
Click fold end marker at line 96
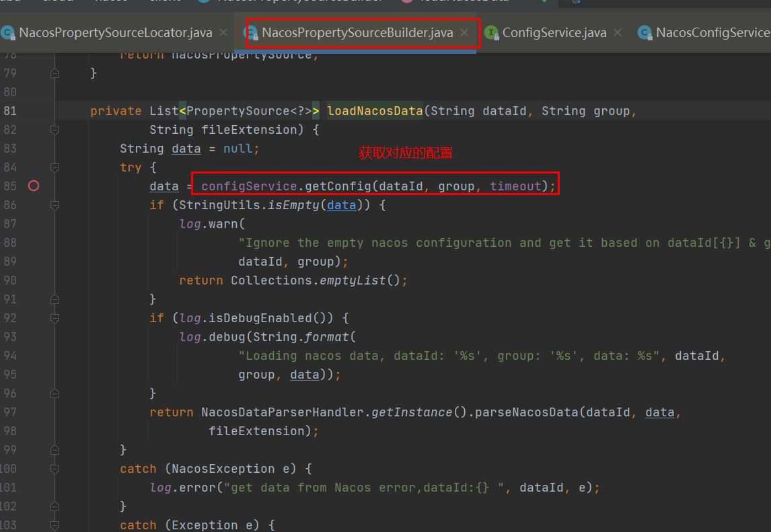[54, 393]
